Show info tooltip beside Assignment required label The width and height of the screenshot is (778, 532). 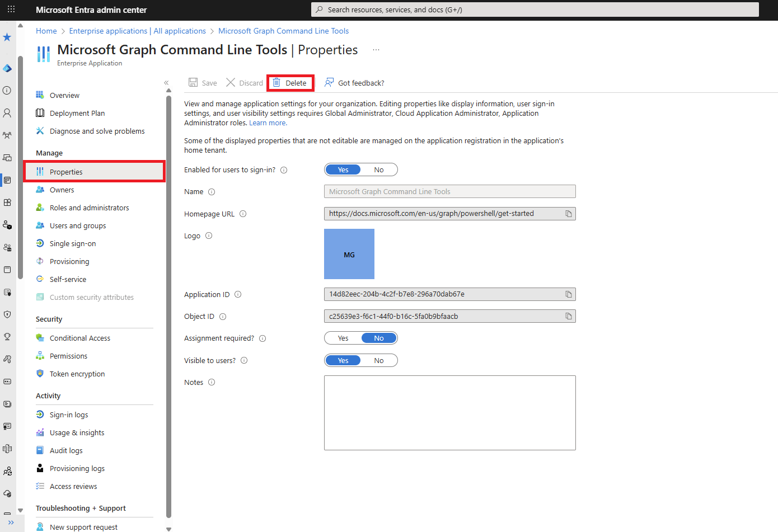[263, 338]
